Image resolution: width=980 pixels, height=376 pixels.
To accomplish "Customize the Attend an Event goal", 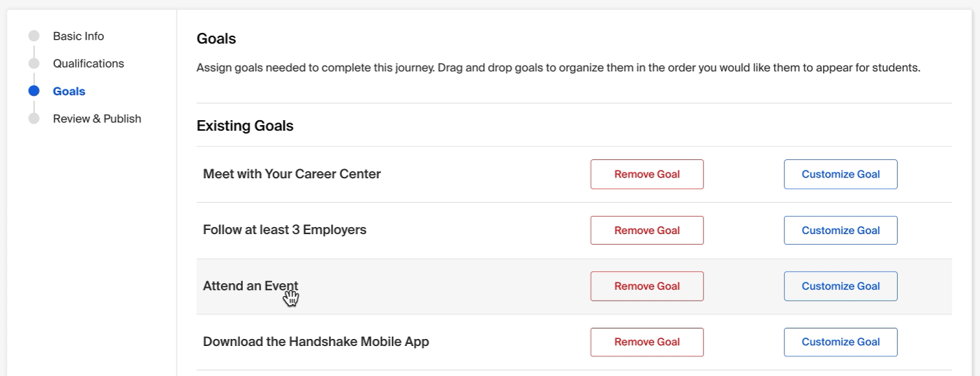I will [840, 286].
